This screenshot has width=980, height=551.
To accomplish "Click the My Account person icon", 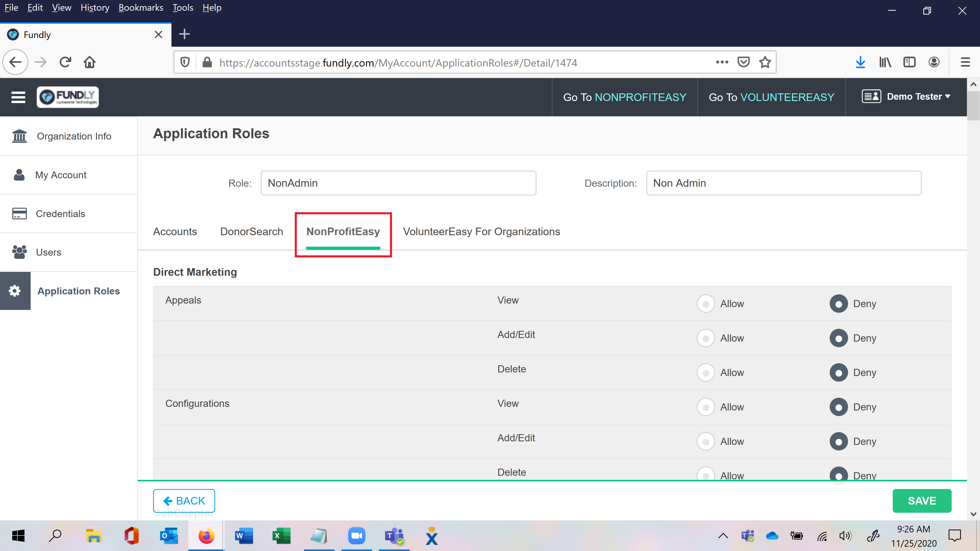I will 19,175.
